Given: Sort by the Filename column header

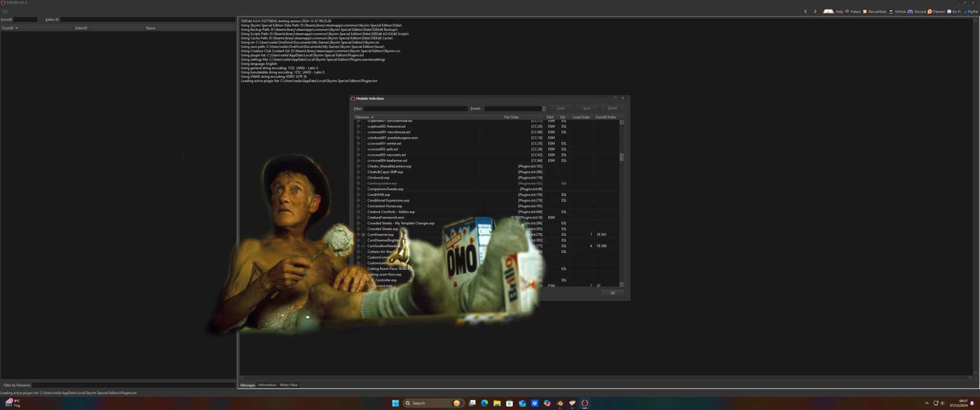Looking at the screenshot, I should 416,117.
